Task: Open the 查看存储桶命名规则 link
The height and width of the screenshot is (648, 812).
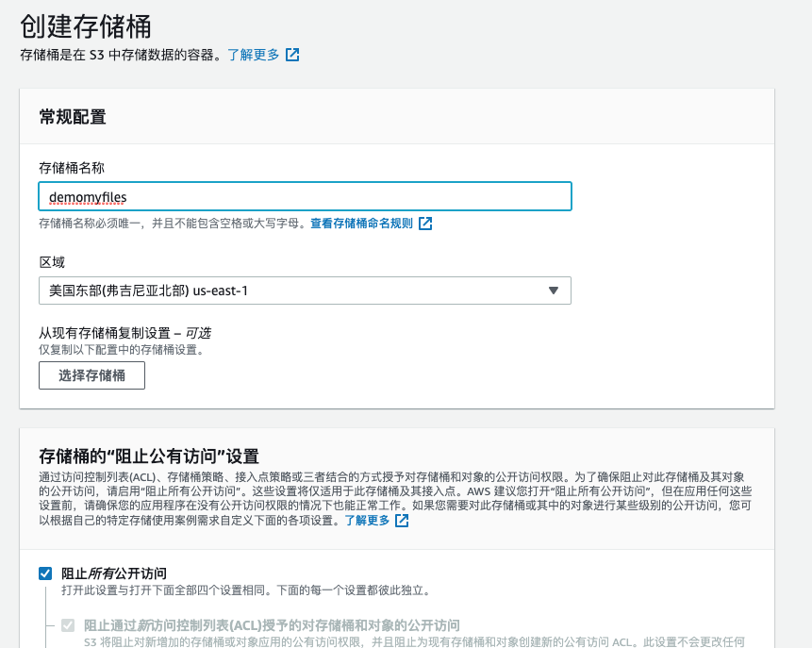Action: pyautogui.click(x=361, y=224)
